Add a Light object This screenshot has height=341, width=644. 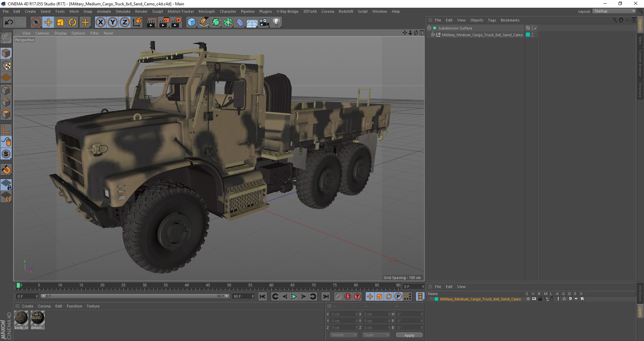[x=276, y=22]
